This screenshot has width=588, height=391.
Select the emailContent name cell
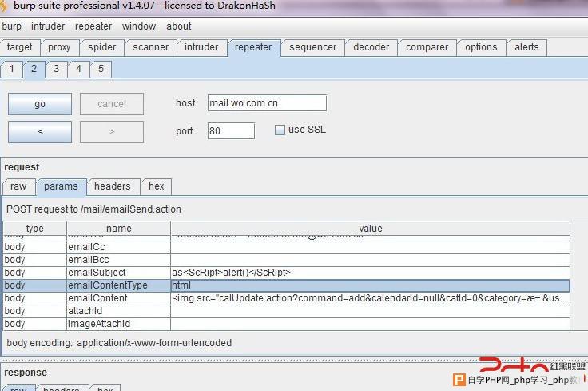pos(118,298)
